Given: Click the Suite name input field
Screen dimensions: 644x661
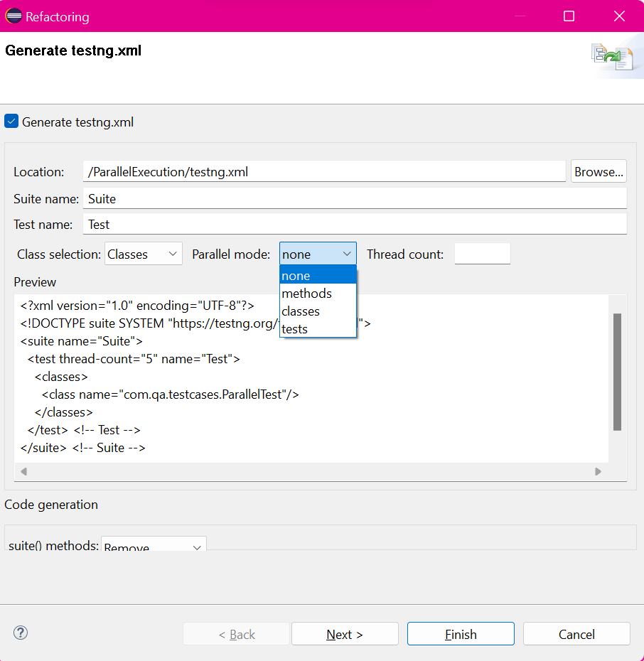Looking at the screenshot, I should 355,198.
